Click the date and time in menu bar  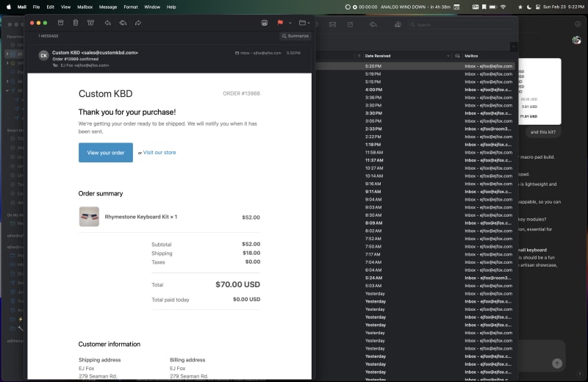564,7
